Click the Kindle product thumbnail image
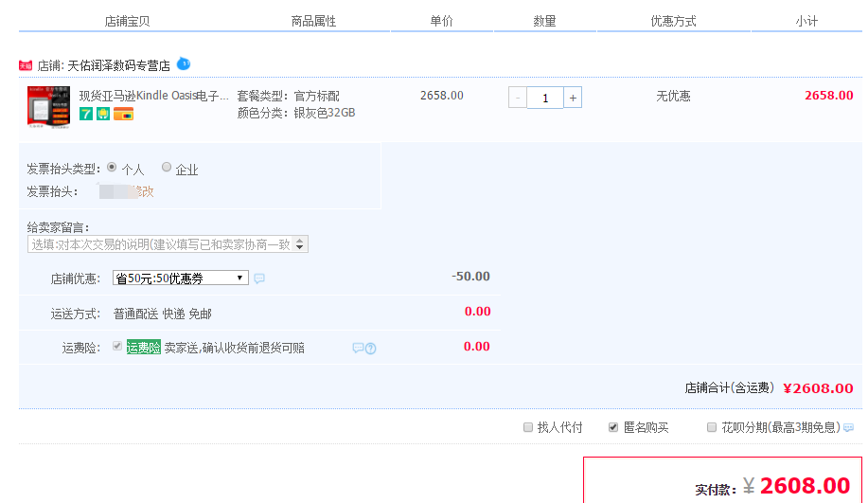Image resolution: width=868 pixels, height=503 pixels. pos(48,107)
